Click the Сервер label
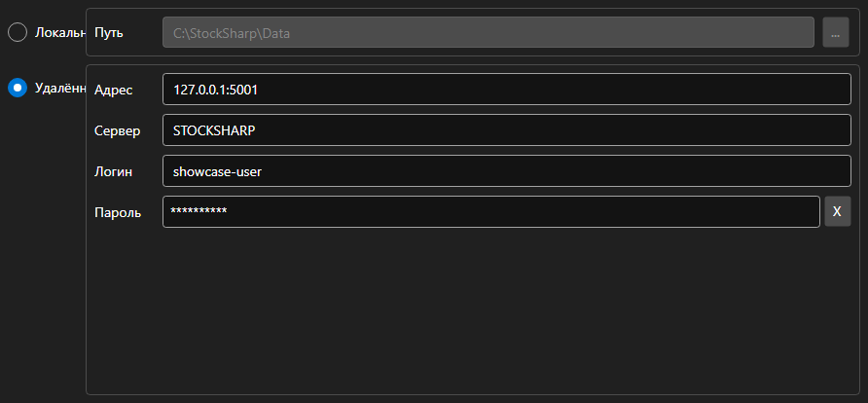 pyautogui.click(x=118, y=130)
